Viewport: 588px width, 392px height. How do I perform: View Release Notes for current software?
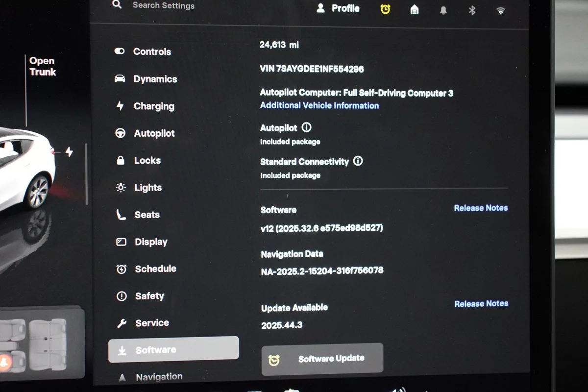481,208
